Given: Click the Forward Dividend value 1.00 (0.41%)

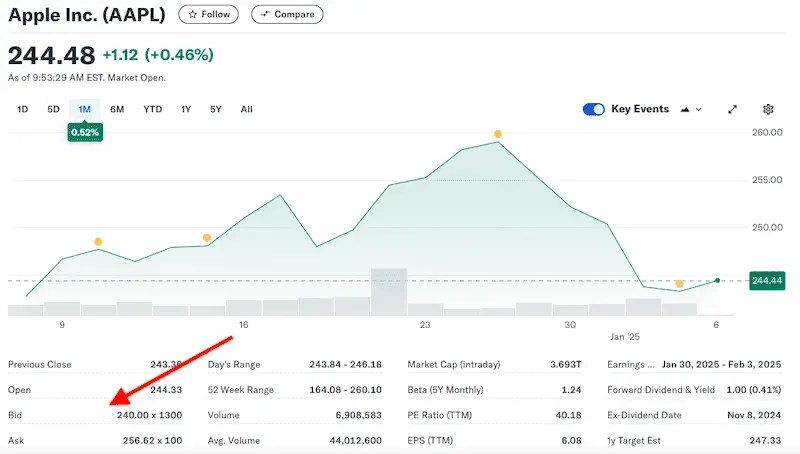Looking at the screenshot, I should point(754,390).
